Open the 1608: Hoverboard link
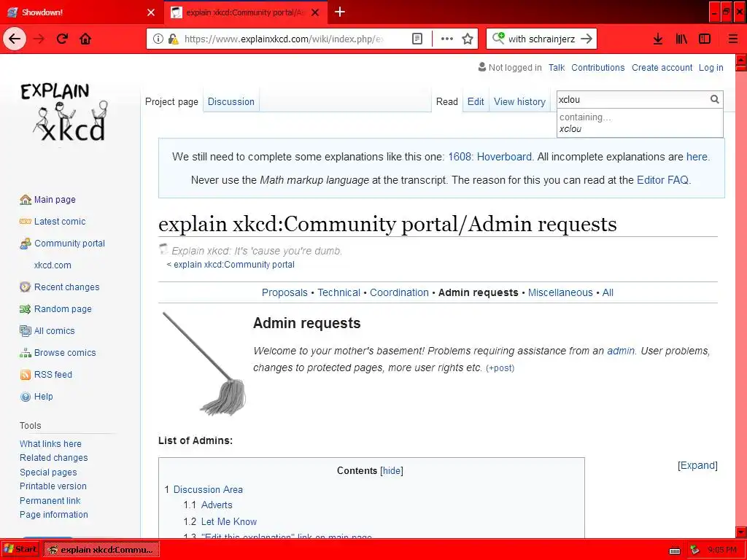The width and height of the screenshot is (747, 560). point(489,157)
